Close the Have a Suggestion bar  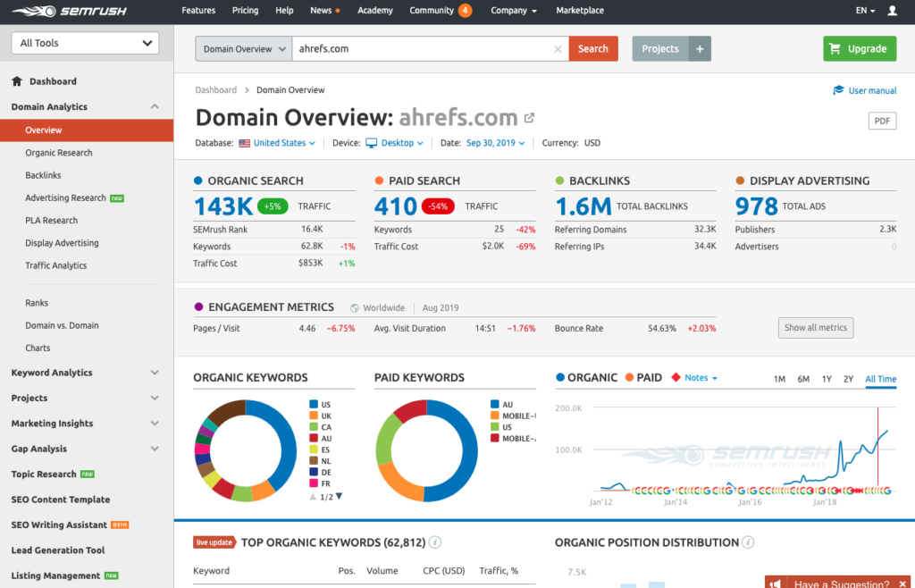902,584
